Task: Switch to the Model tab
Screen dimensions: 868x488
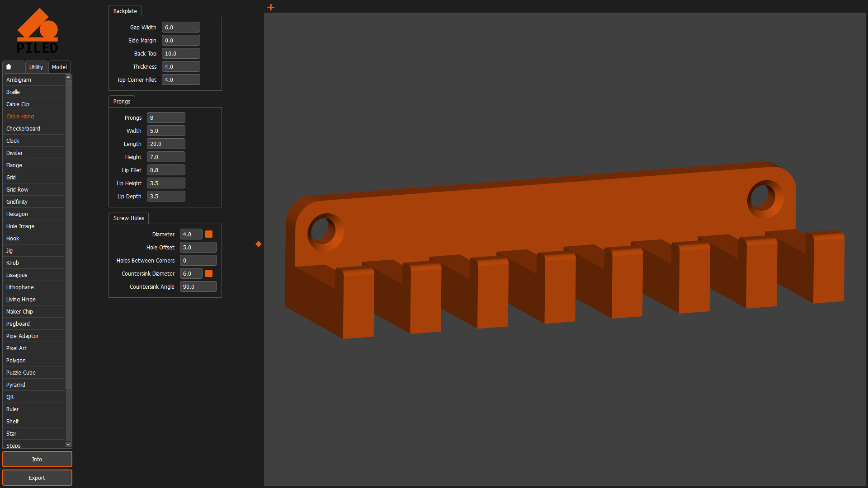Action: (59, 66)
